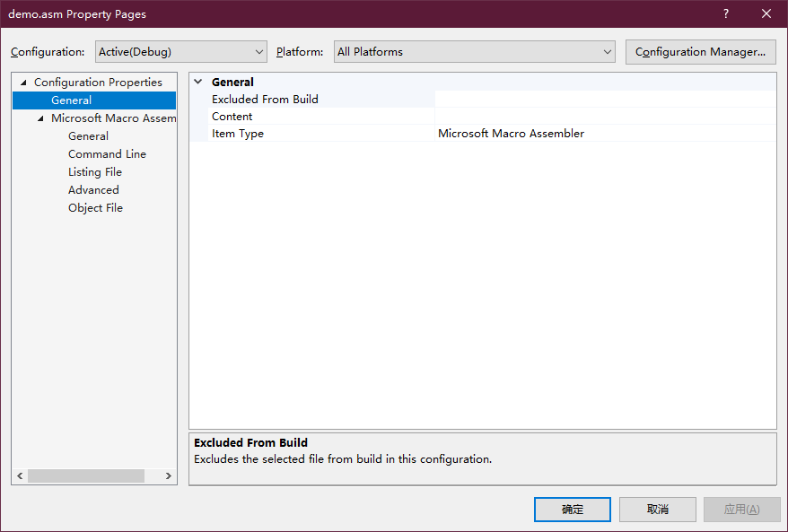
Task: Click the left arrow of the horizontal scrollbar
Action: click(x=19, y=475)
